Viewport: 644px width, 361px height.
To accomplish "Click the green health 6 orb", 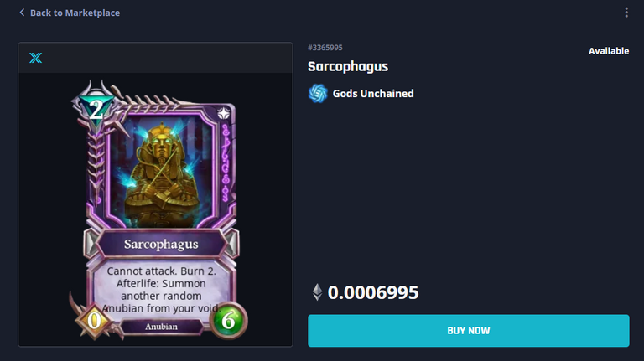I will click(x=228, y=321).
